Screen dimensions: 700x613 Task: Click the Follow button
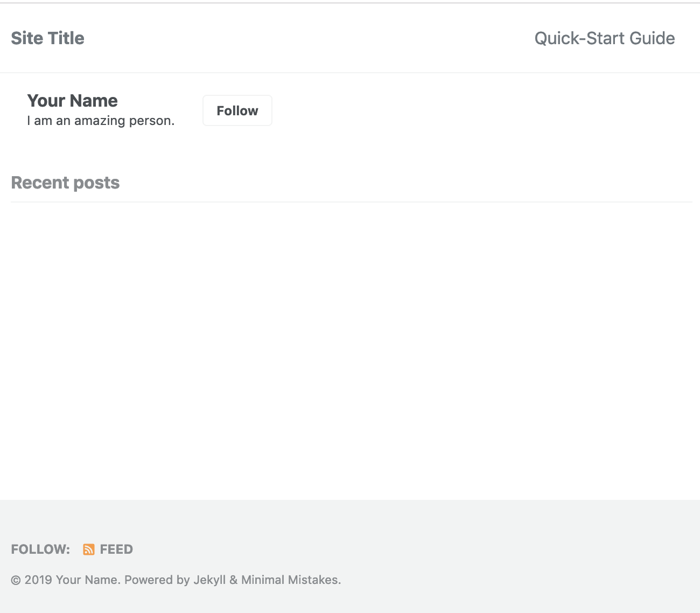[237, 110]
